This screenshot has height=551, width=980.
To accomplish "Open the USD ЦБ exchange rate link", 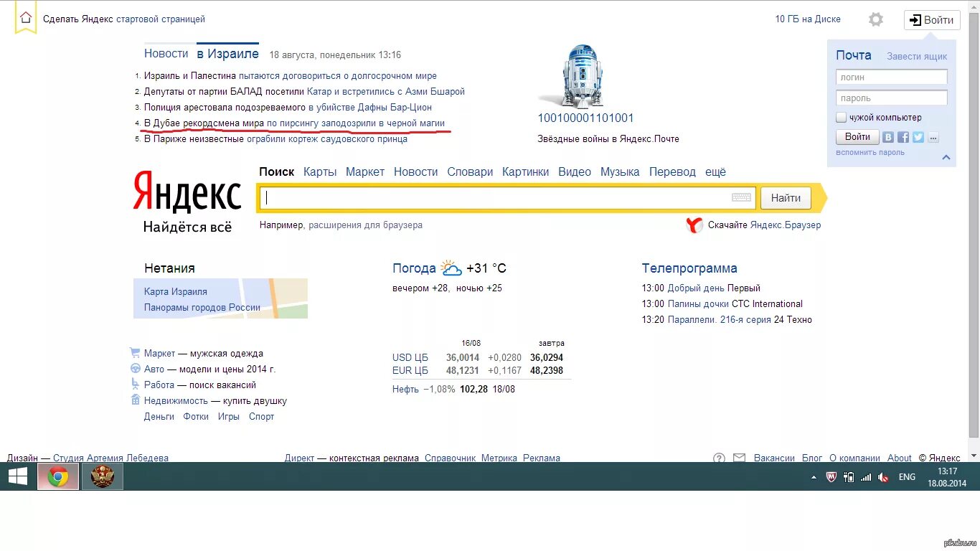I will click(x=410, y=357).
